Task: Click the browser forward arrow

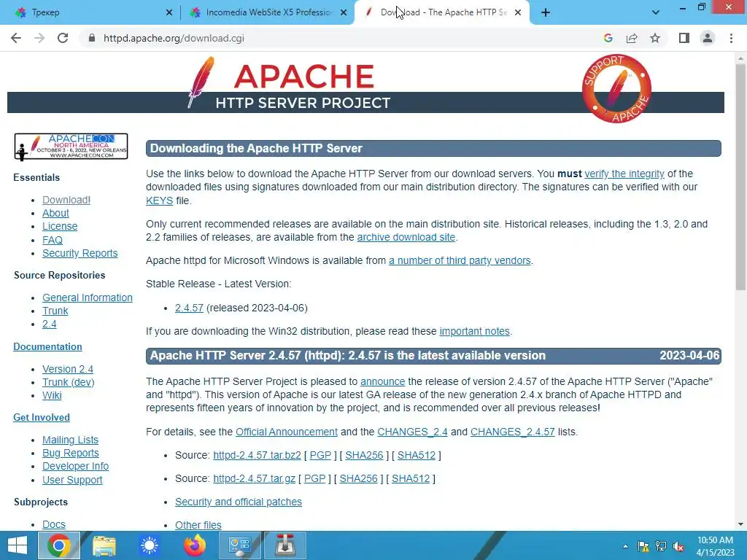Action: click(x=39, y=38)
